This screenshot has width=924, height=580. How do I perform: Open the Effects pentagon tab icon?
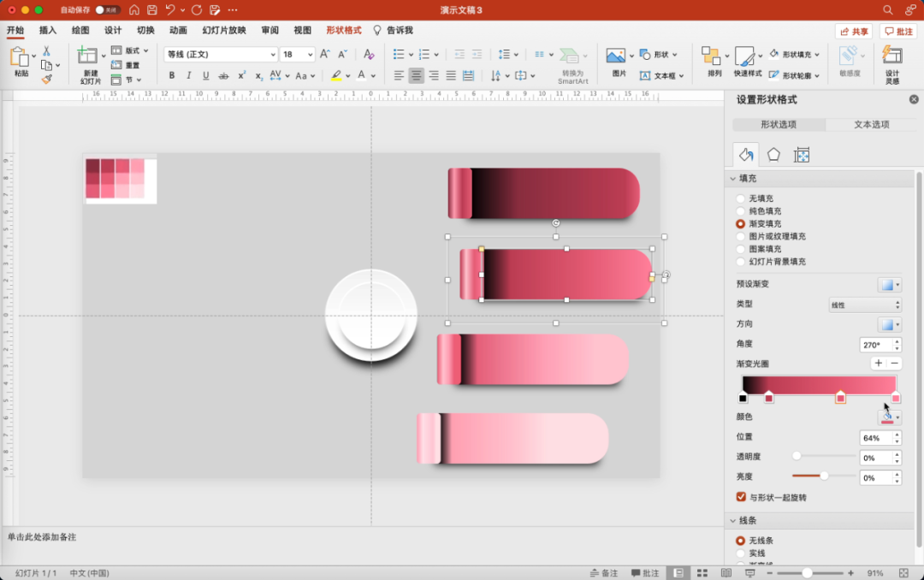(x=773, y=155)
